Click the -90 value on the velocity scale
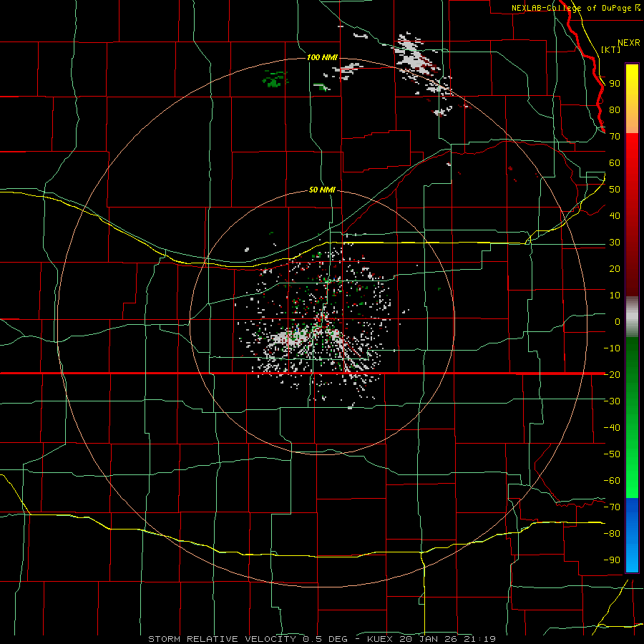The image size is (644, 644). click(612, 560)
